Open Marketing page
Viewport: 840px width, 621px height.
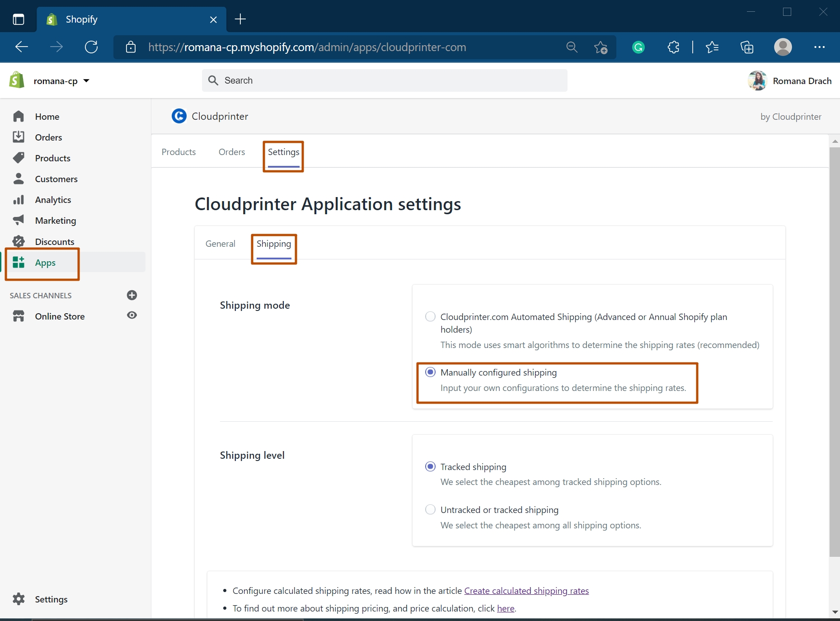tap(56, 221)
